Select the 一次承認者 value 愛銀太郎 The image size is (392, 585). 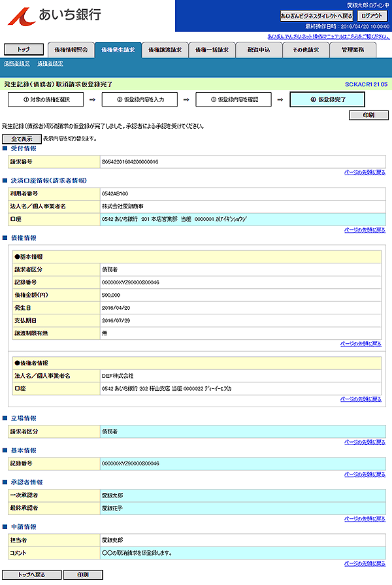point(112,496)
